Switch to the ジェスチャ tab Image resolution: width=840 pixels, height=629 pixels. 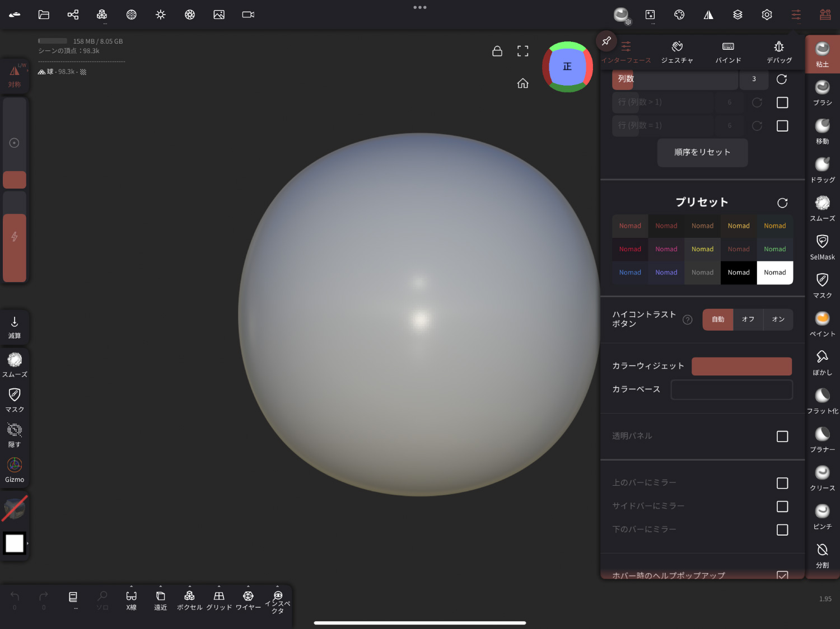pos(677,51)
